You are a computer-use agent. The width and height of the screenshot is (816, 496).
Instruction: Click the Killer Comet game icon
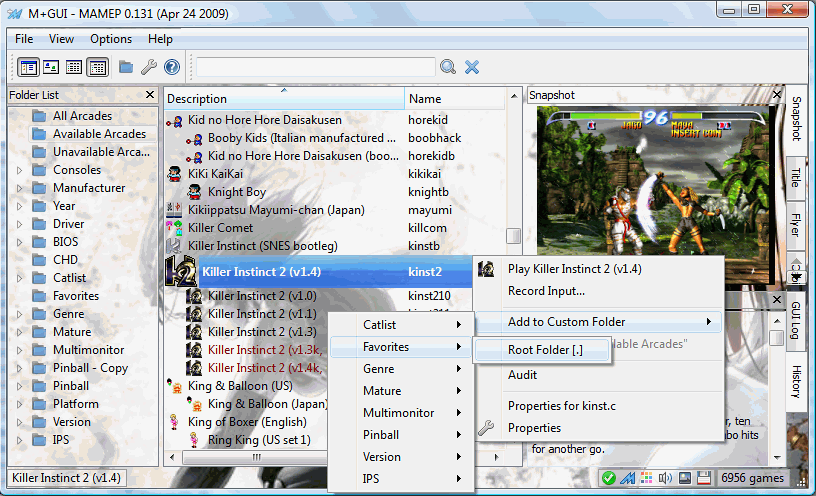tap(174, 228)
